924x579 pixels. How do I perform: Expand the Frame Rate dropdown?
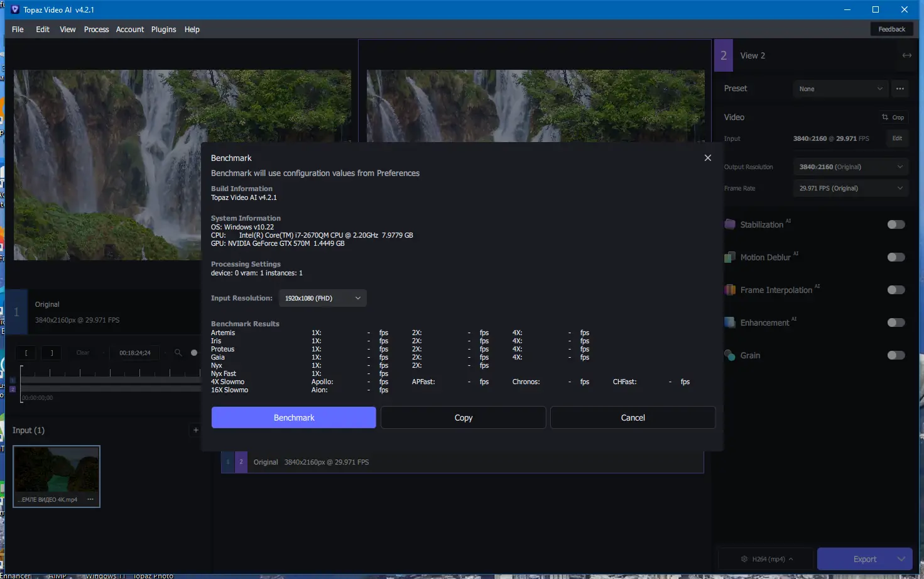coord(851,188)
